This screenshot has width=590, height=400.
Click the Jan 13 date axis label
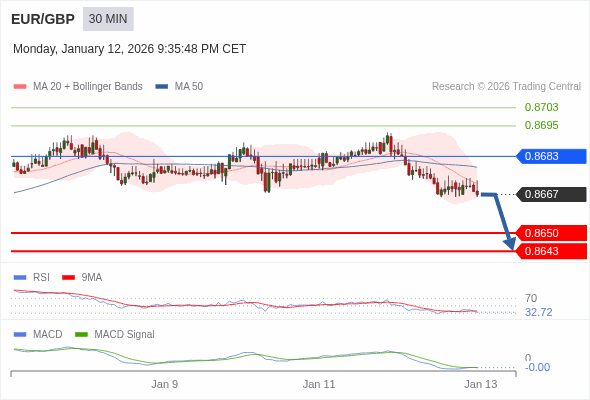481,384
